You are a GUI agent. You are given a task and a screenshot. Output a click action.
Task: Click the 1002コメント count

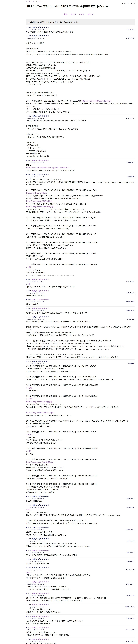[x=125, y=3]
